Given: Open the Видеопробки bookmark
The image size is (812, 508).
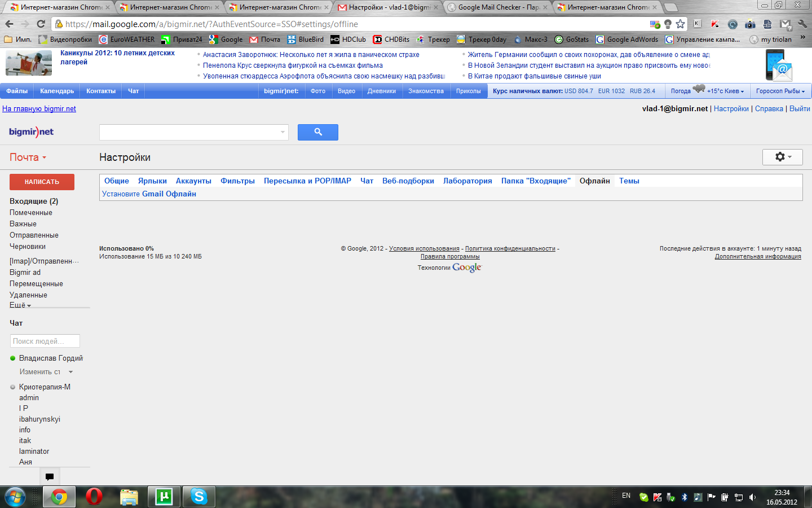Looking at the screenshot, I should point(65,40).
